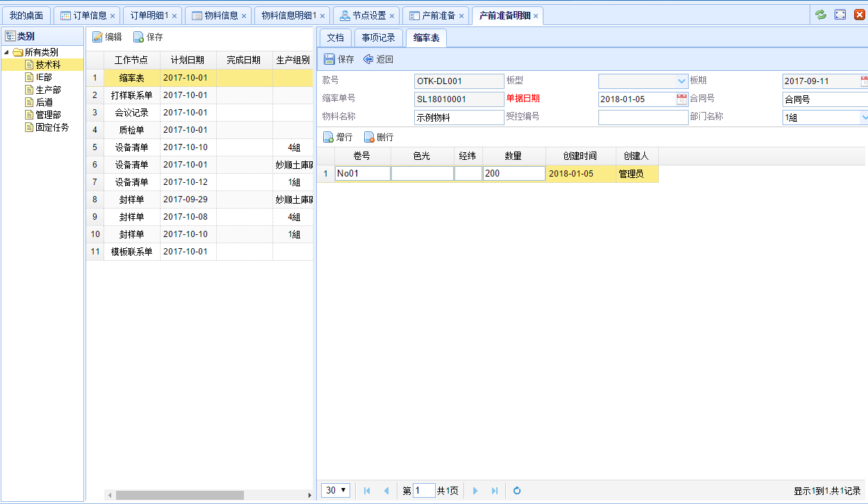
Task: Select the 会议记录 row
Action: 199,113
